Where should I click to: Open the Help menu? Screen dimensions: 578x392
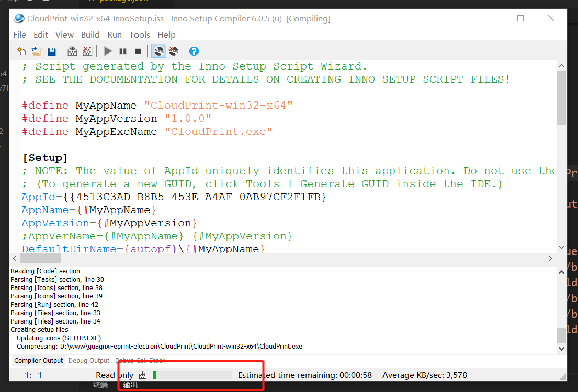[x=167, y=34]
